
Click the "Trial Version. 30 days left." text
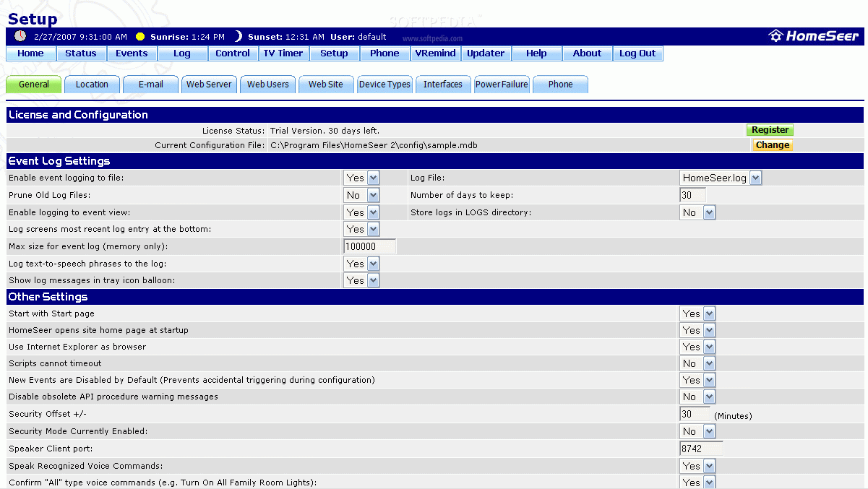pos(325,131)
